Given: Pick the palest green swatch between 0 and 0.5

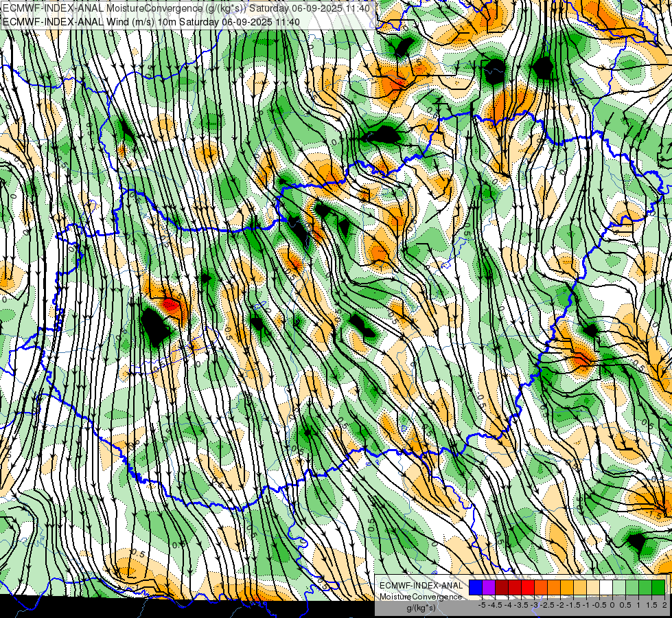Looking at the screenshot, I should pyautogui.click(x=619, y=587).
